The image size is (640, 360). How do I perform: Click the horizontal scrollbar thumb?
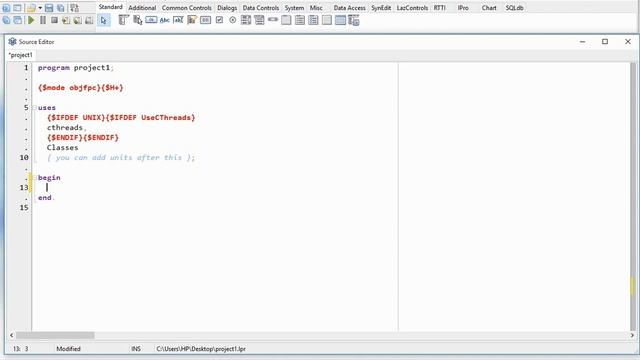pos(55,335)
